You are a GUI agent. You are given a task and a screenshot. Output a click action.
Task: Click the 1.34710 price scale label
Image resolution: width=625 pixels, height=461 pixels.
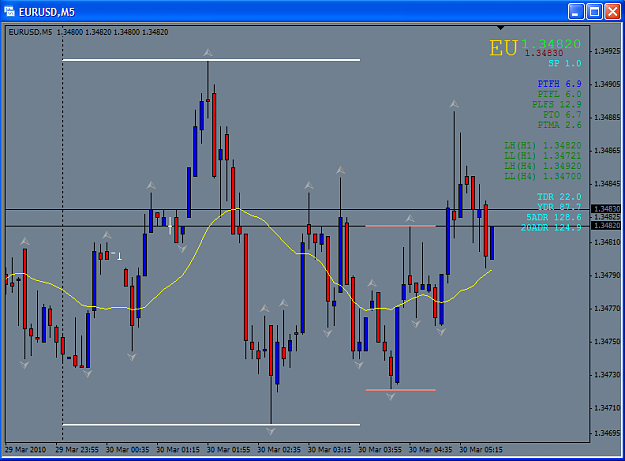[607, 408]
